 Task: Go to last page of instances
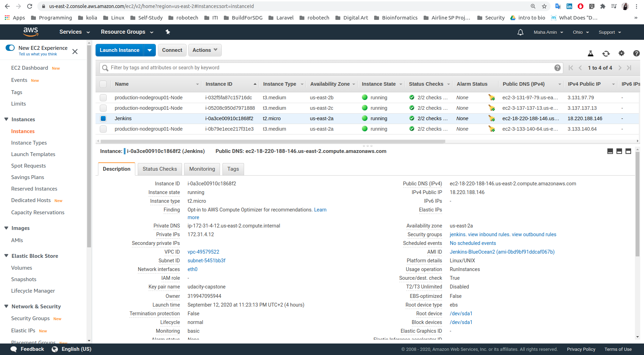point(629,68)
